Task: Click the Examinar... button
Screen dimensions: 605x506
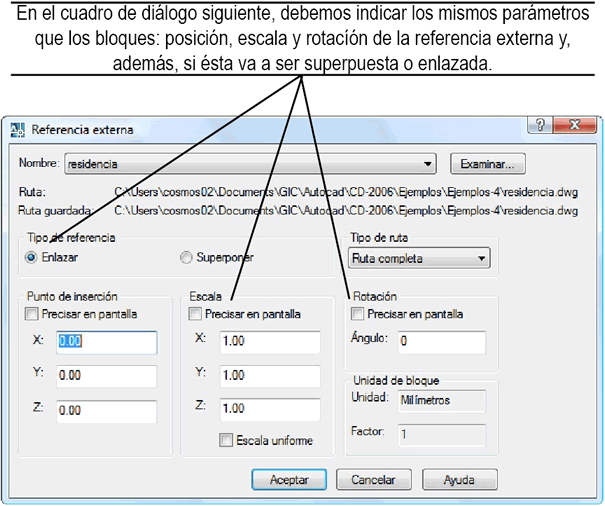Action: click(x=488, y=164)
